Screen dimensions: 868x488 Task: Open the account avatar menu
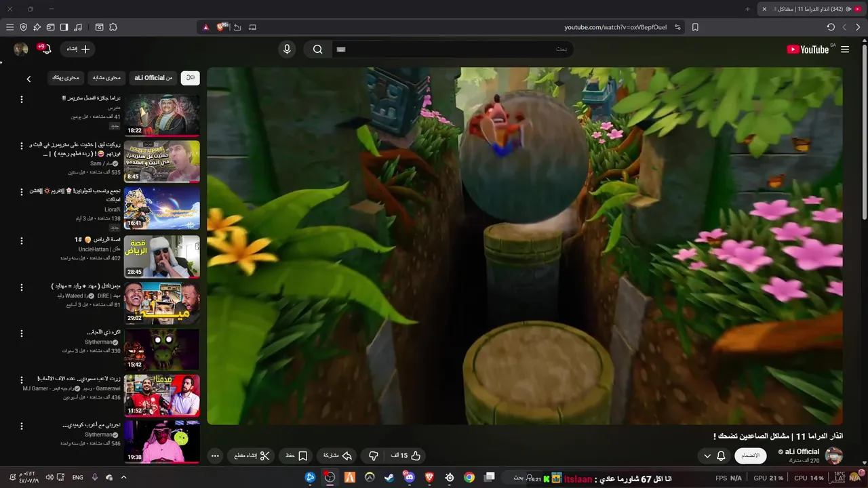(x=21, y=49)
